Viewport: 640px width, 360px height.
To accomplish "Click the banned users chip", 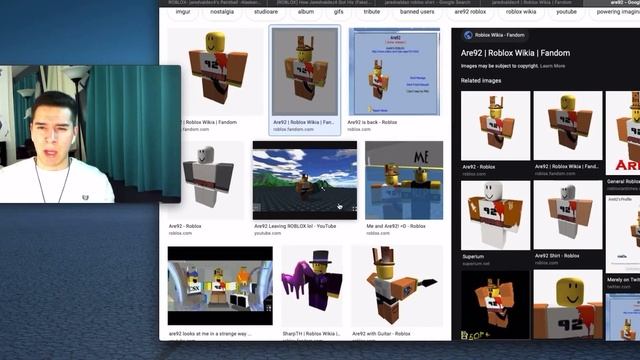I will coord(417,12).
